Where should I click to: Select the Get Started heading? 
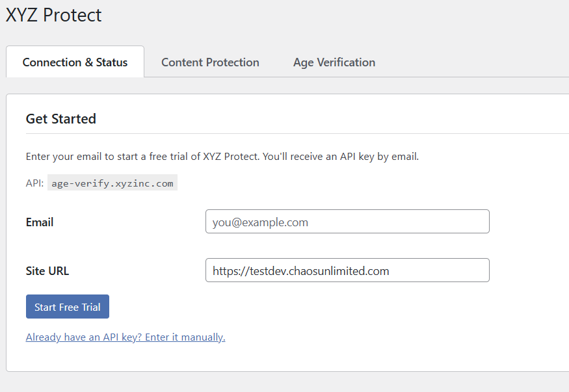click(x=60, y=119)
